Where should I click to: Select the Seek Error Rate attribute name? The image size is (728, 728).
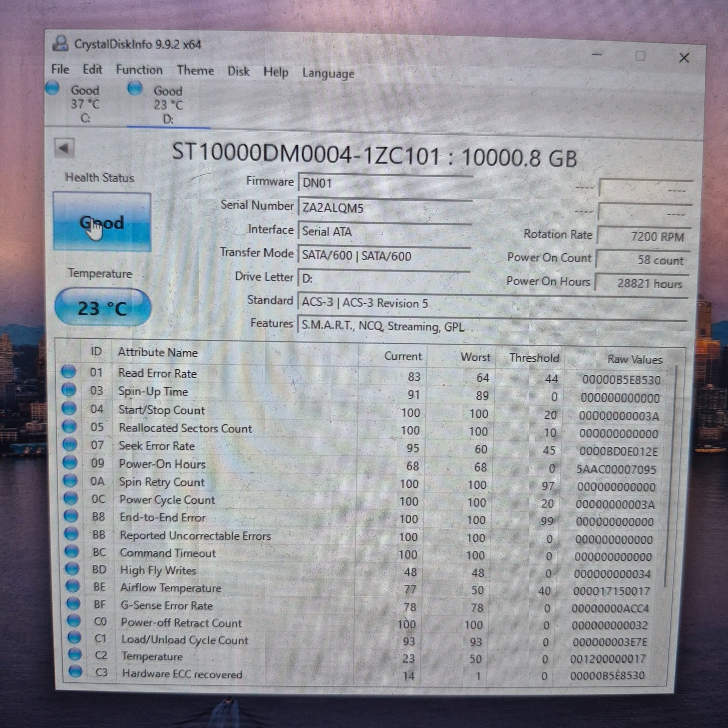(x=157, y=446)
